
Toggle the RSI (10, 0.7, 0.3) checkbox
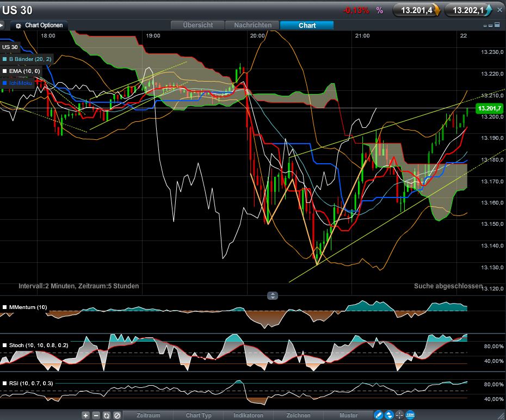point(4,383)
